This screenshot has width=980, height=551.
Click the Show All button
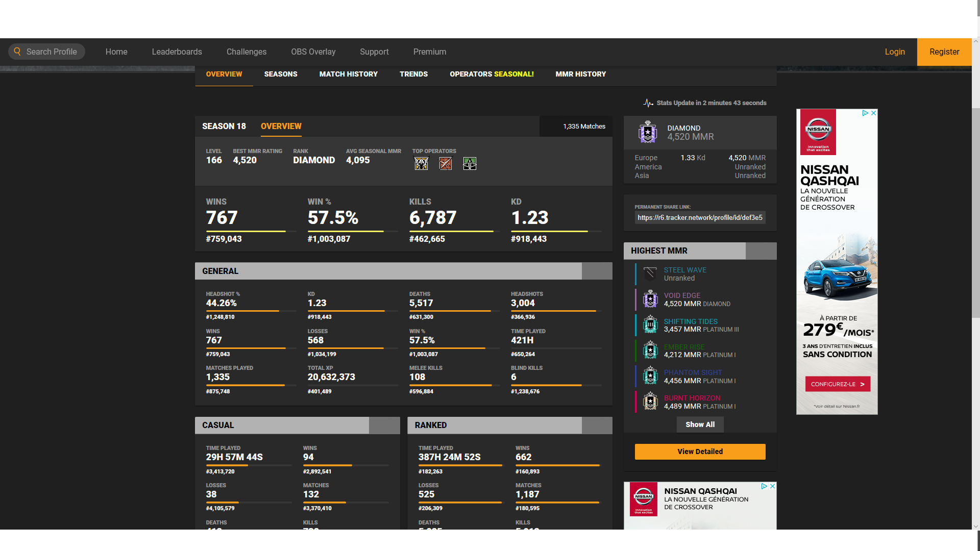click(700, 424)
